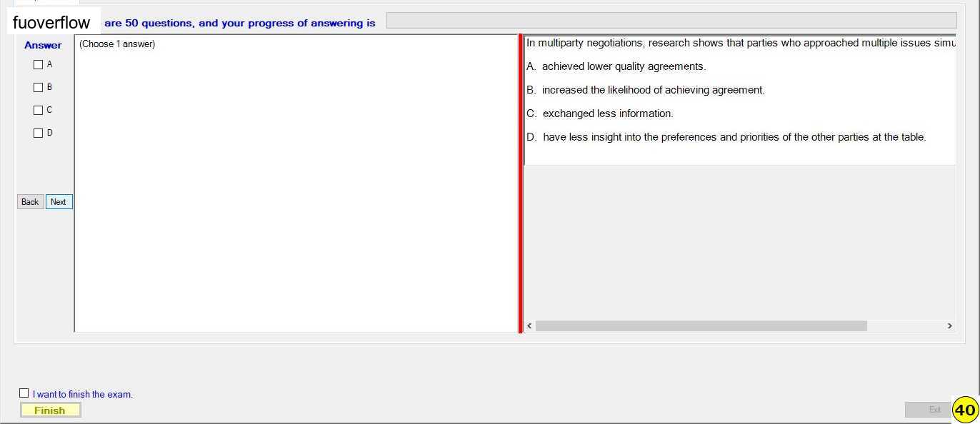Check answer option A checkbox

coord(39,65)
